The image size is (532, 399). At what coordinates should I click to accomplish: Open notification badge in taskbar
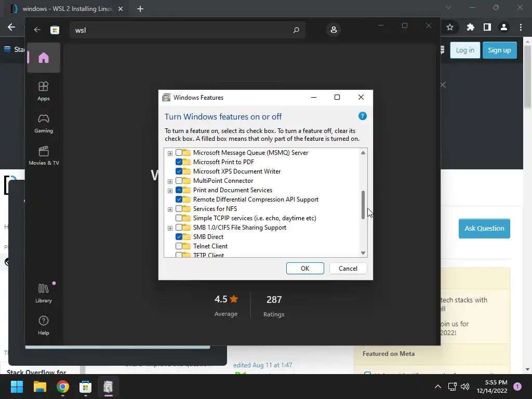click(517, 387)
